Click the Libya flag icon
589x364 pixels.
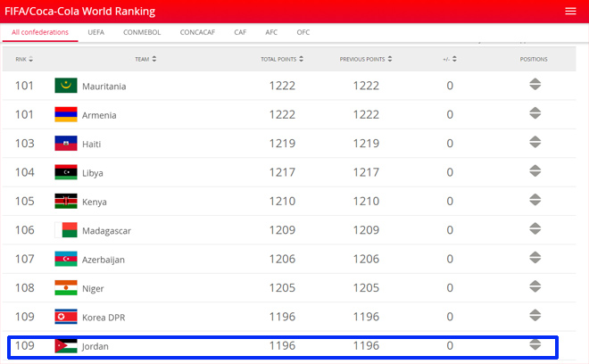(x=65, y=172)
